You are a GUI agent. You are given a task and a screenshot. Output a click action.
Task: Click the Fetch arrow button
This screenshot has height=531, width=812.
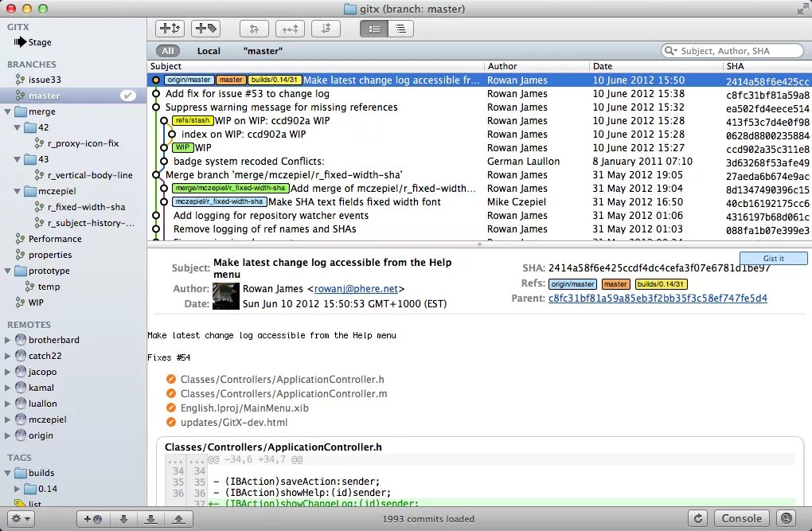123,518
